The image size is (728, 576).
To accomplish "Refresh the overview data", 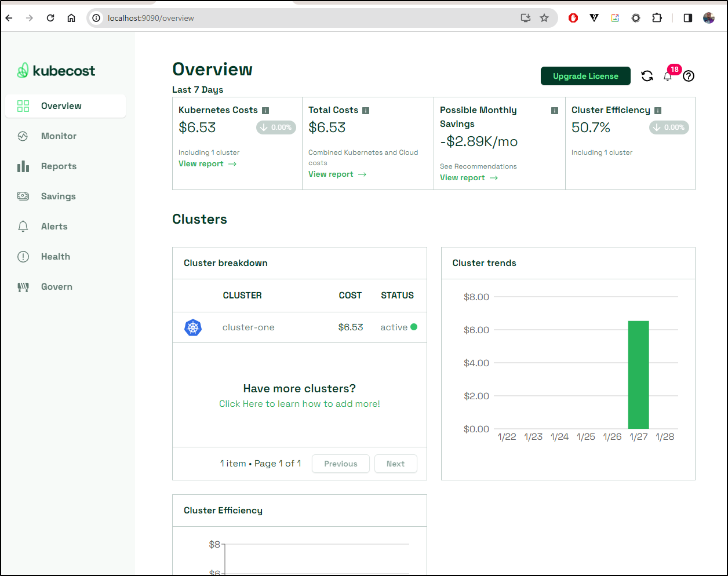I will (x=647, y=76).
